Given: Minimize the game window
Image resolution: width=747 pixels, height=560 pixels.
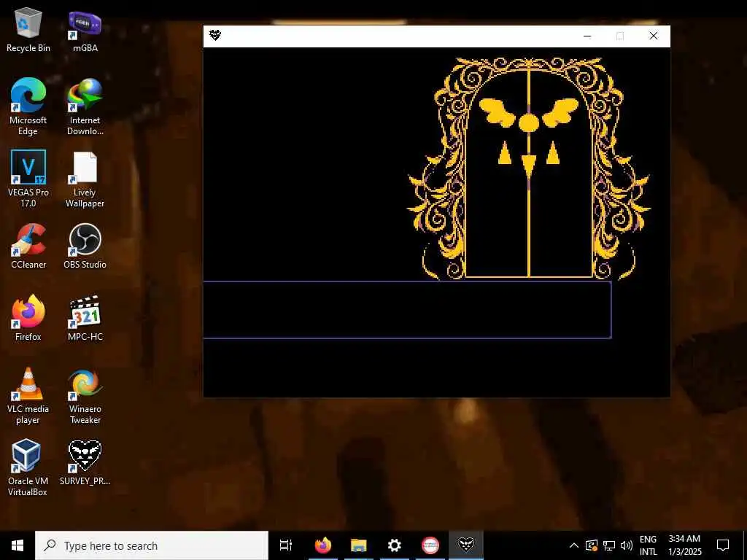Looking at the screenshot, I should [587, 36].
